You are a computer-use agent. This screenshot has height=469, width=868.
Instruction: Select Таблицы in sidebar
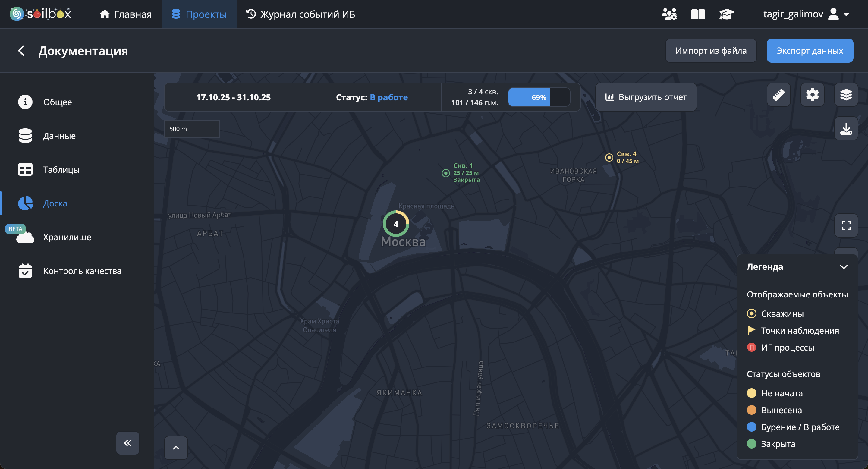(61, 169)
